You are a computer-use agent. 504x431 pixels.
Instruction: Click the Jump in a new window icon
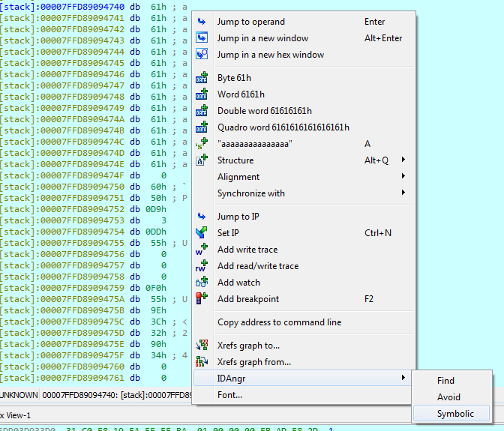point(202,38)
